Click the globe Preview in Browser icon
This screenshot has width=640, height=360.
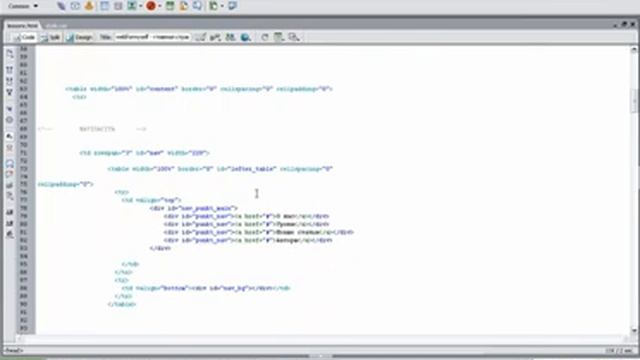pyautogui.click(x=246, y=38)
